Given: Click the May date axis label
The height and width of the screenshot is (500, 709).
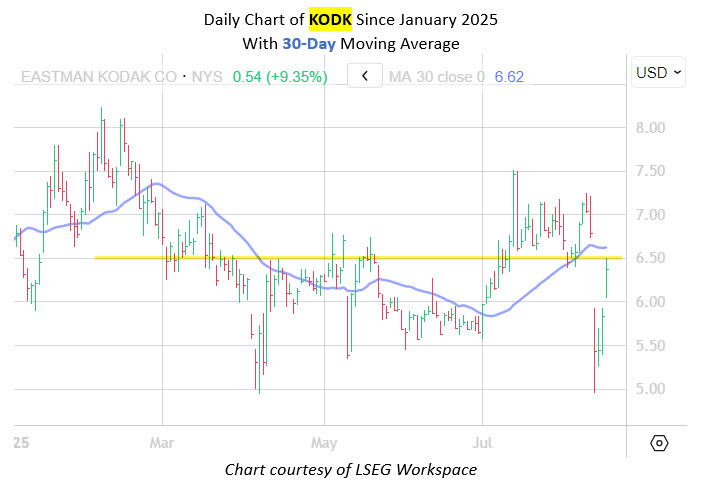Looking at the screenshot, I should [x=324, y=443].
